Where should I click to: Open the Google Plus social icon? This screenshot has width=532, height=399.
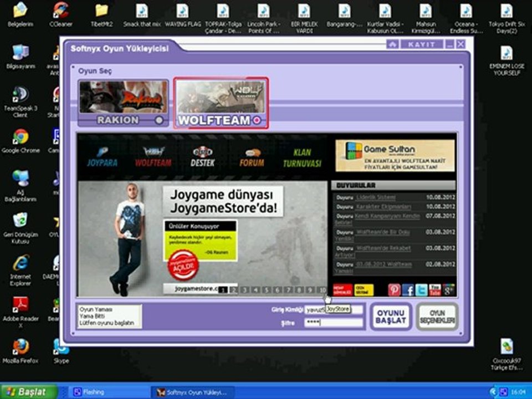click(448, 290)
